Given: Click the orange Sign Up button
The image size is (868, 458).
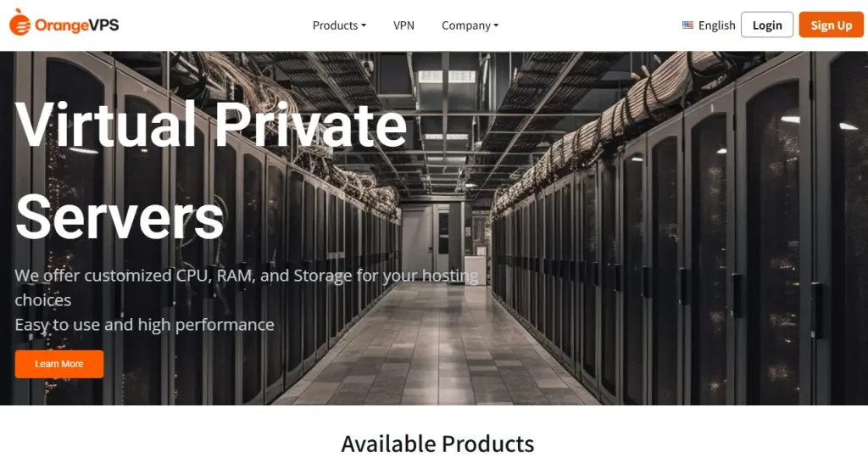Looking at the screenshot, I should point(831,25).
